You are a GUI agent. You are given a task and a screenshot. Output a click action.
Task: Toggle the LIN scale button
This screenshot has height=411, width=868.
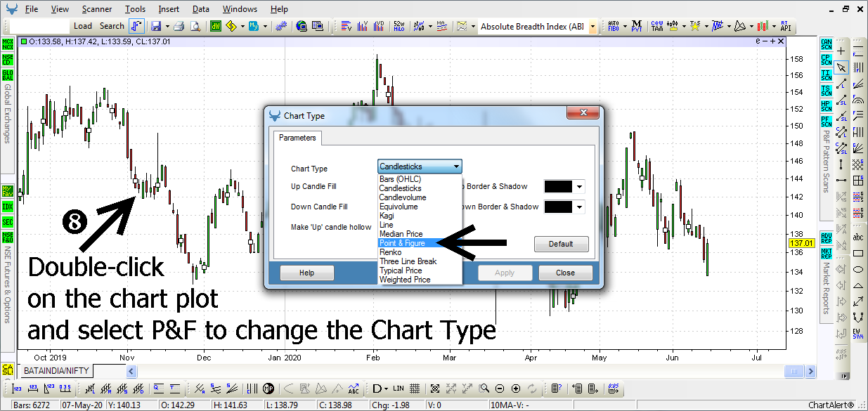pyautogui.click(x=399, y=389)
